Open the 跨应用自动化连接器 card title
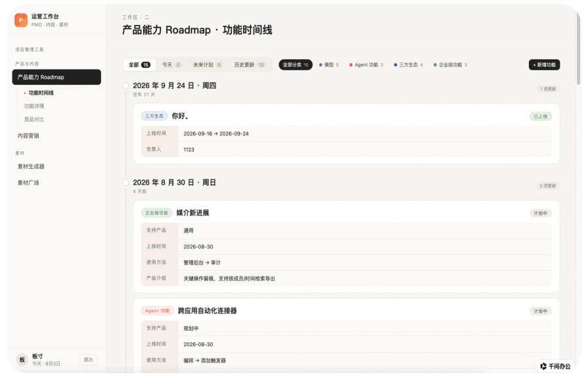This screenshot has width=588, height=381. coord(207,311)
